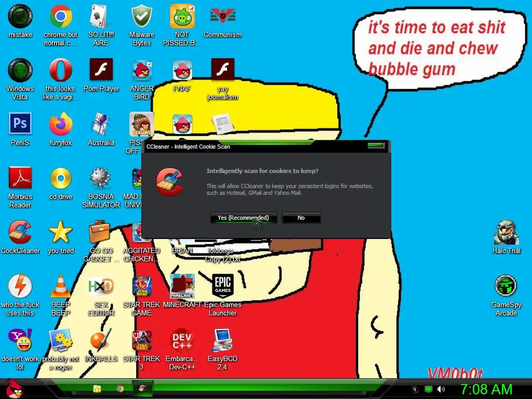Viewport: 532px width, 399px height.
Task: Select the 'Australia' spider solitaire icon
Action: tap(101, 129)
